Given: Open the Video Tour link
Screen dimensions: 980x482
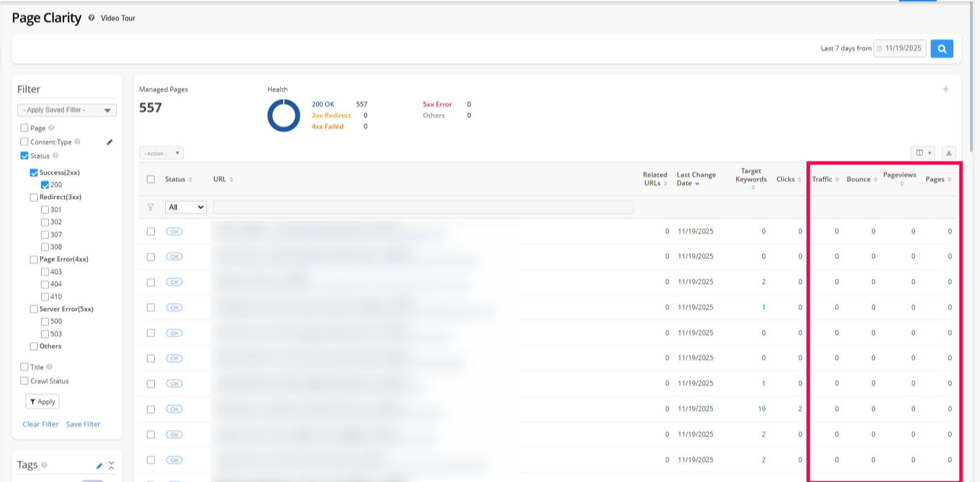Looking at the screenshot, I should coord(118,18).
